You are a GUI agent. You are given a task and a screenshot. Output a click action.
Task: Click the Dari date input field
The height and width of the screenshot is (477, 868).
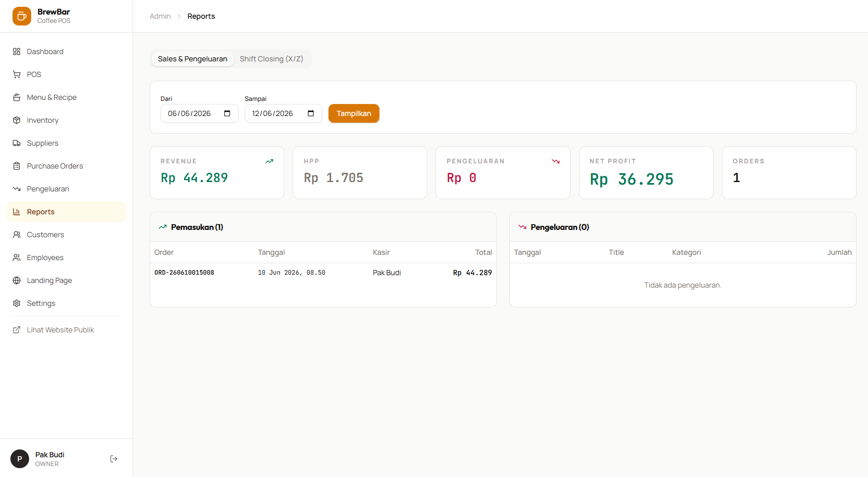pos(200,113)
